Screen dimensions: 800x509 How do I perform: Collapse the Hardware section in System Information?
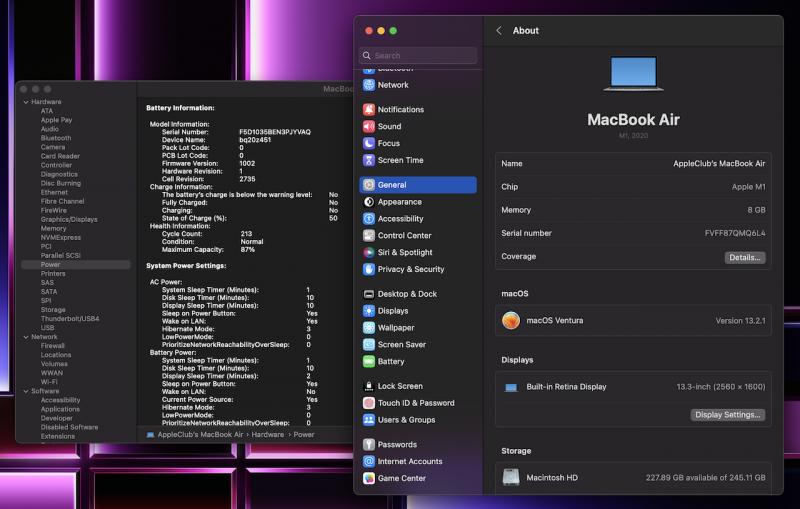[26, 102]
